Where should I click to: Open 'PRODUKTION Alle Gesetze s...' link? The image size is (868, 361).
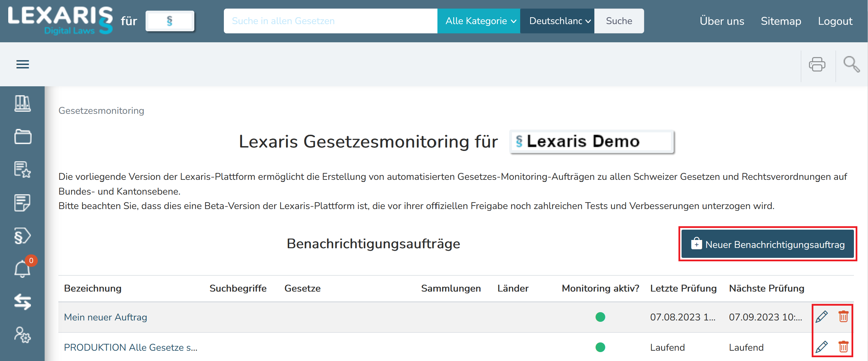[x=130, y=347]
